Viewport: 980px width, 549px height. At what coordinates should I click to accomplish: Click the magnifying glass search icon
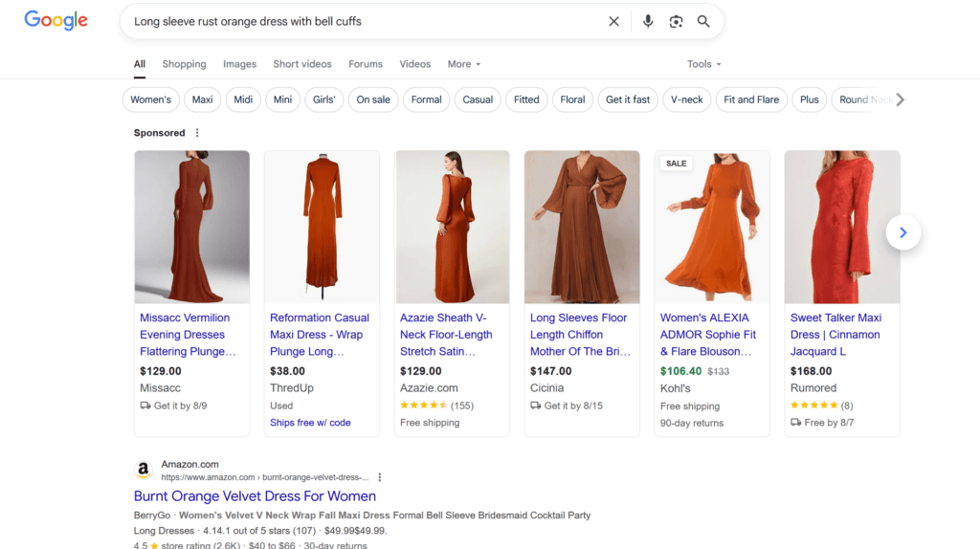coord(703,21)
